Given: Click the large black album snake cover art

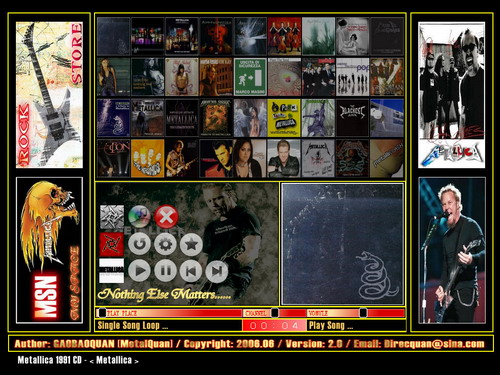Looking at the screenshot, I should point(342,244).
